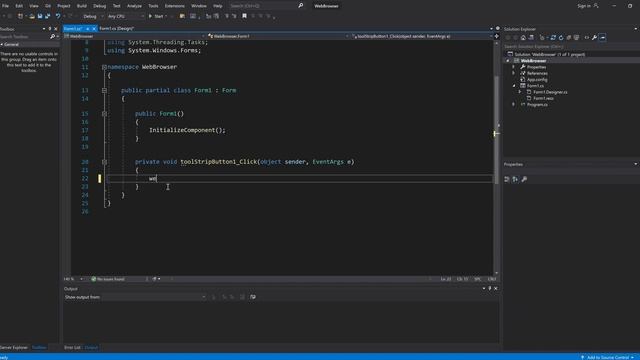The width and height of the screenshot is (640, 360).
Task: Select Form1.Designer.cs file
Action: [x=550, y=92]
